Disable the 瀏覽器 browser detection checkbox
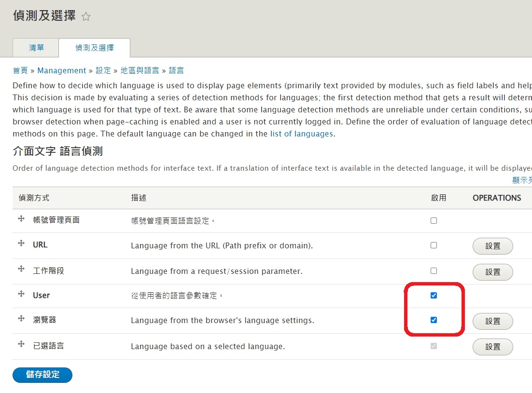This screenshot has width=532, height=393. [434, 320]
